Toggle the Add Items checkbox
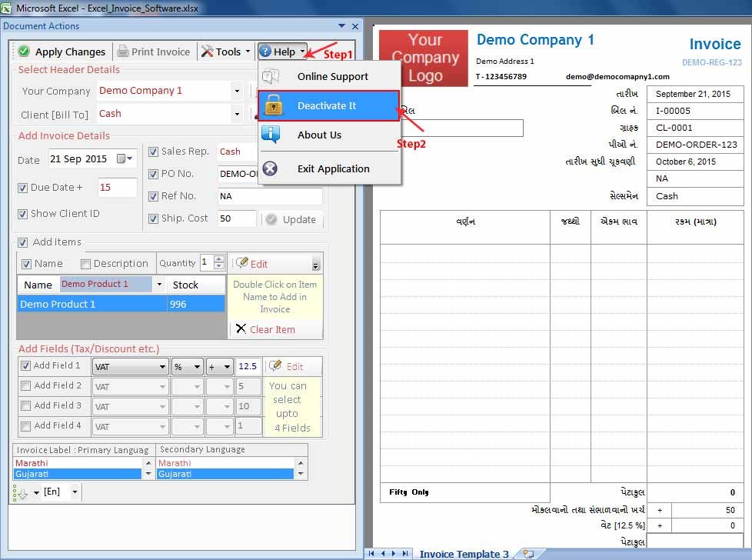Image resolution: width=752 pixels, height=560 pixels. (22, 243)
